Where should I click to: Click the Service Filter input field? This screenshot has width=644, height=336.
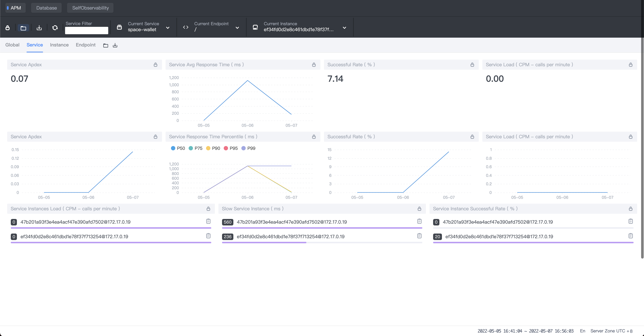[86, 31]
